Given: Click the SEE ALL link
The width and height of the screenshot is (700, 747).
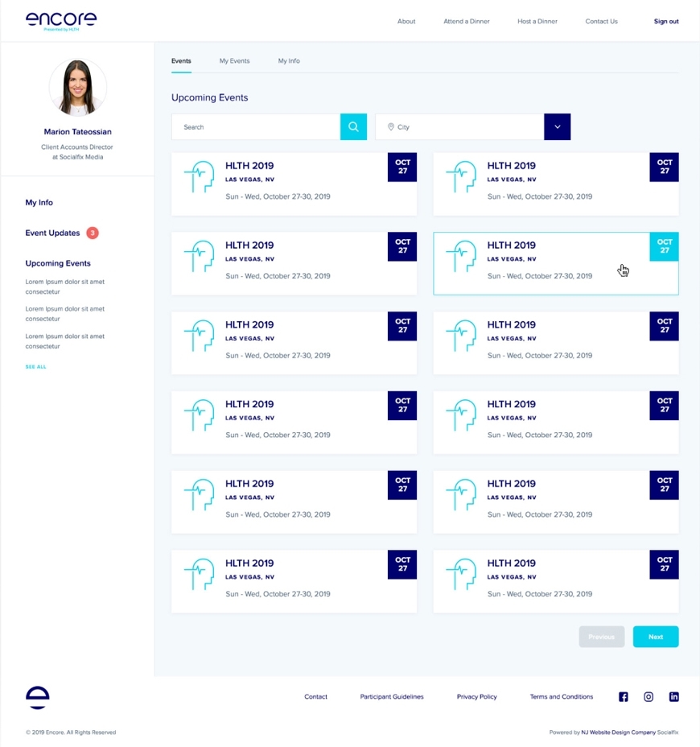Looking at the screenshot, I should pos(35,367).
